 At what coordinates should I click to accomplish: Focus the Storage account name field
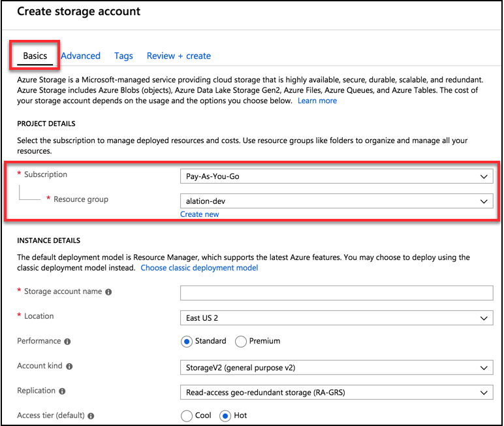click(336, 293)
